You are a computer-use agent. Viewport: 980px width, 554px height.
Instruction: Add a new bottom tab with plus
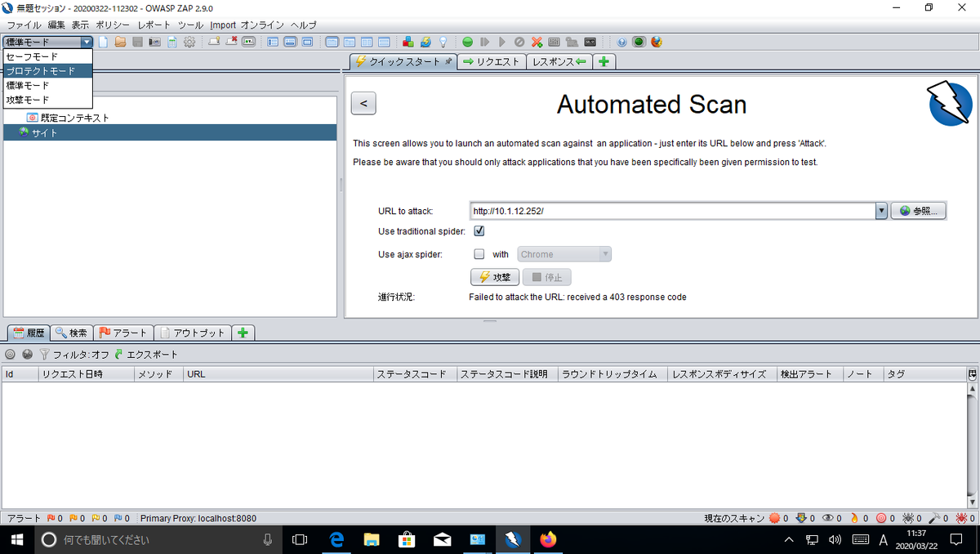point(243,333)
